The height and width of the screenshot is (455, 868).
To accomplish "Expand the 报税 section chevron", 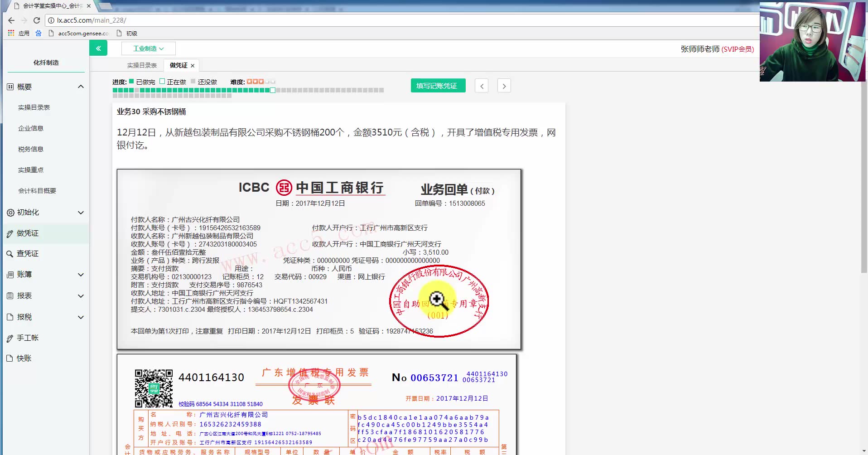I will pyautogui.click(x=81, y=317).
